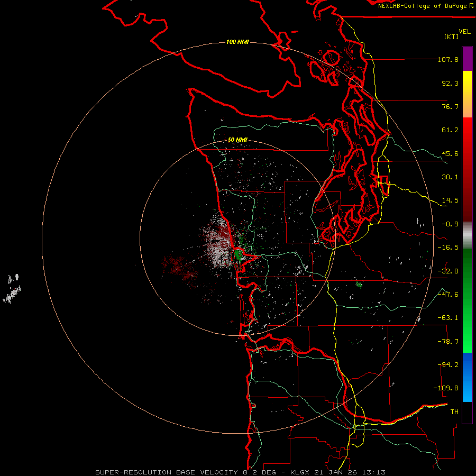Click the white streak echoes far left of the map
The image size is (476, 476).
pos(12,288)
